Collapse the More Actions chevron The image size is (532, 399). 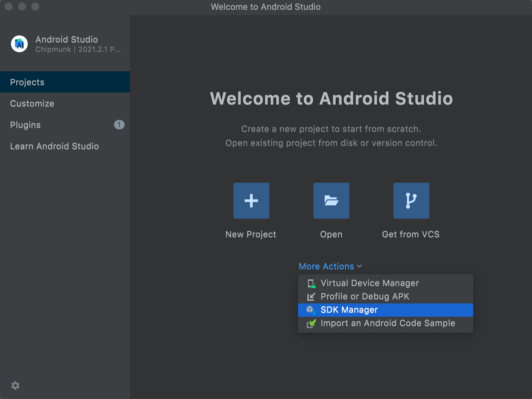[359, 266]
